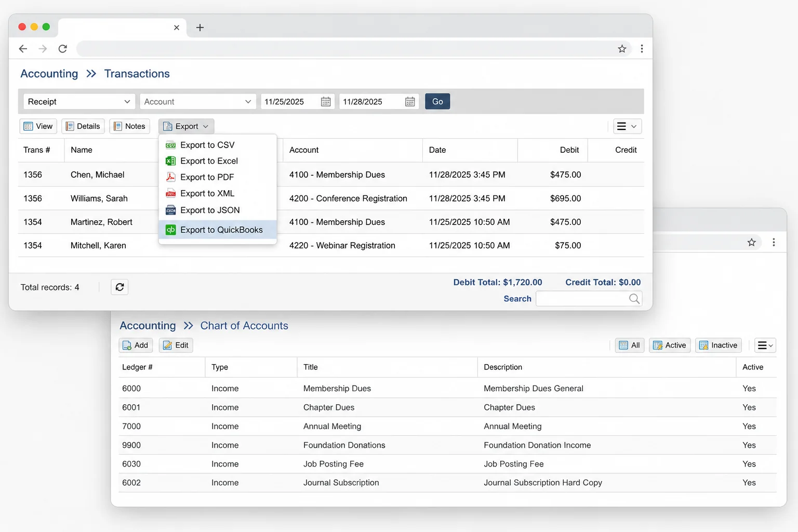Select the Chen, Michael transaction row

pos(331,175)
